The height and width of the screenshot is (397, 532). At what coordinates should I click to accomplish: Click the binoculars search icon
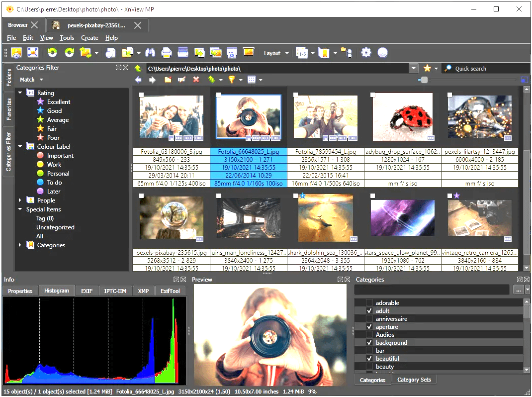coord(151,53)
